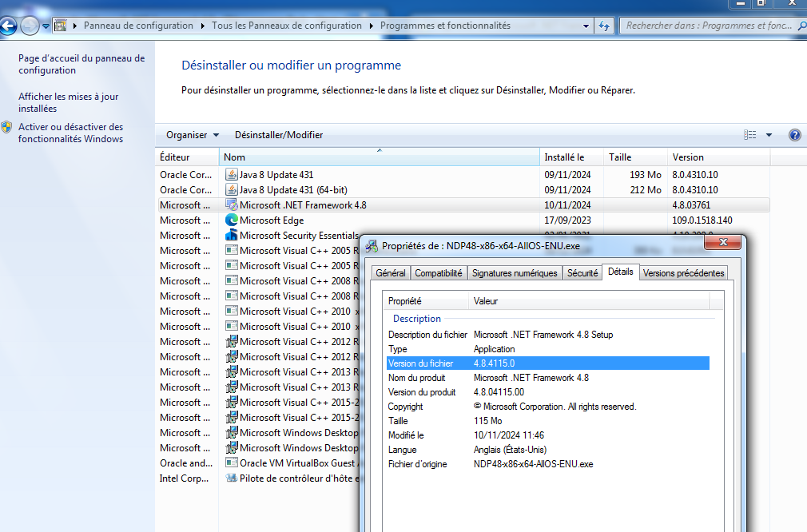Click the 212 Mo size cell

coord(646,190)
